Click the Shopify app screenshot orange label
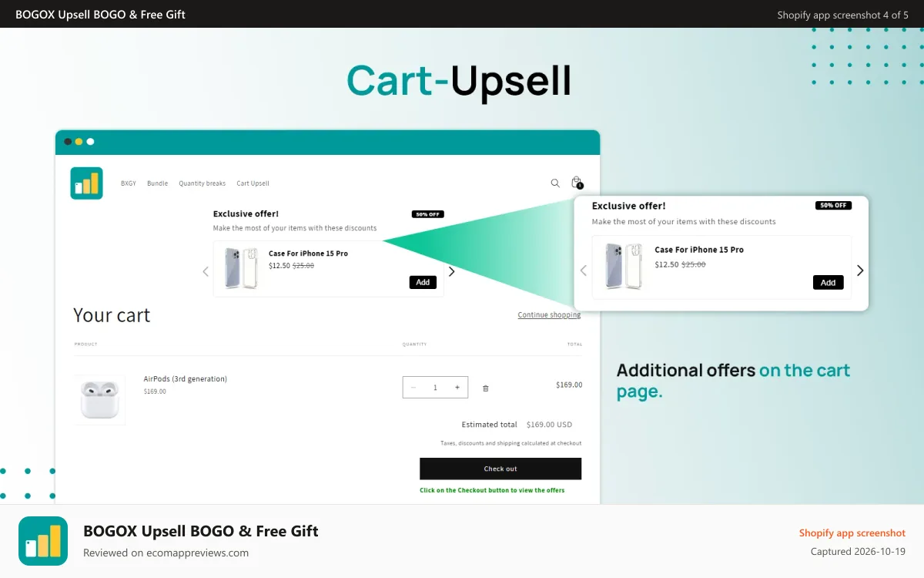This screenshot has width=924, height=578. pos(852,533)
